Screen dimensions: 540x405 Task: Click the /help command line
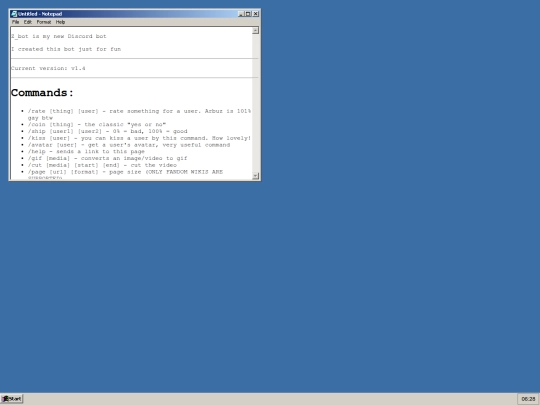(x=86, y=152)
